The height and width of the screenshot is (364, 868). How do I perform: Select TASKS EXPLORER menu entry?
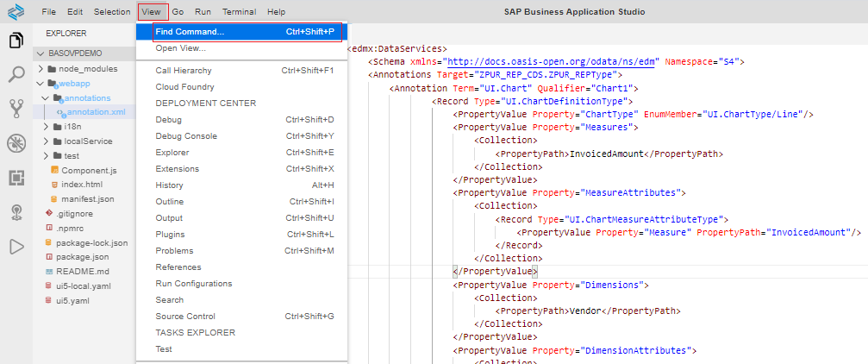pos(241,332)
